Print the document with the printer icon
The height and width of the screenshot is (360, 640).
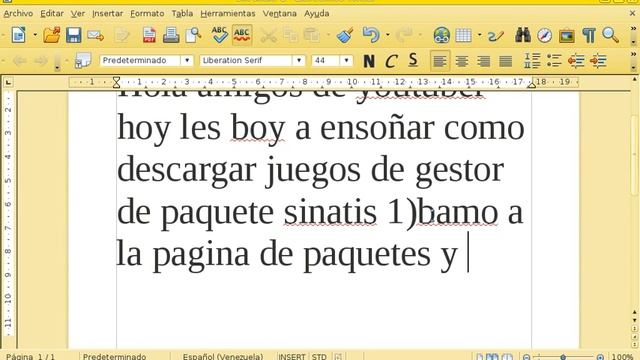(x=171, y=35)
